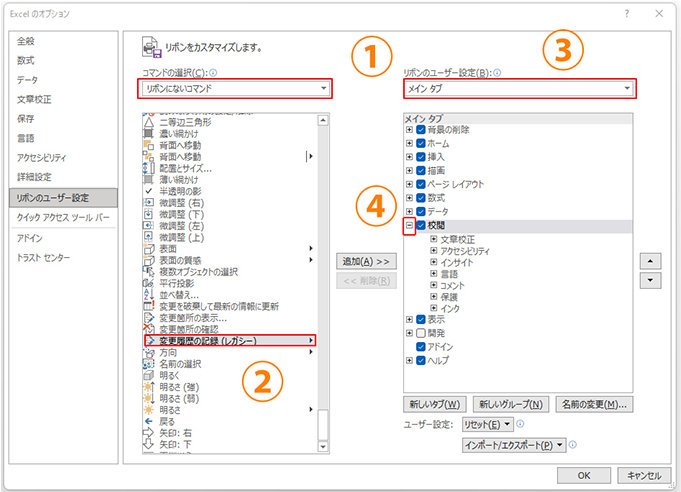
Task: Open クイック アクセス ツール バー category
Action: point(63,218)
